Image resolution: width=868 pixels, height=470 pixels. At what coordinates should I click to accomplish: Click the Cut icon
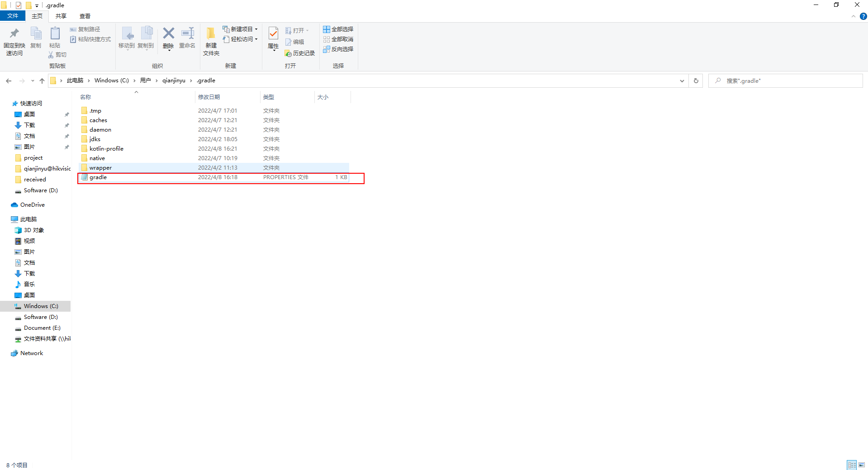pyautogui.click(x=57, y=54)
